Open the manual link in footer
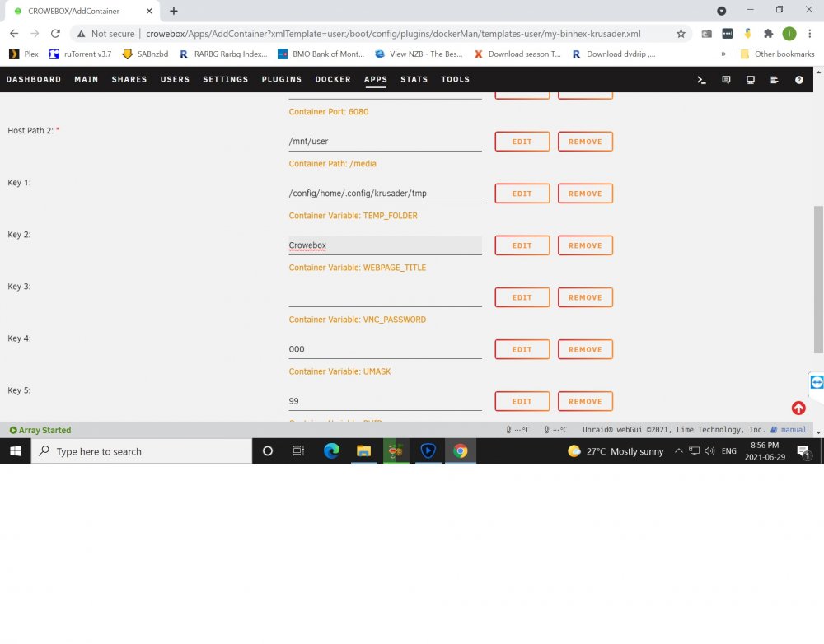 coord(793,430)
